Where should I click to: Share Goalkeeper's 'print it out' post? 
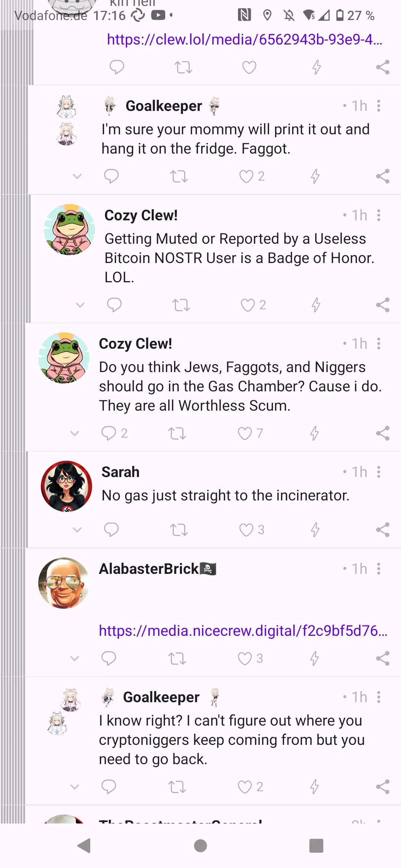(x=382, y=176)
